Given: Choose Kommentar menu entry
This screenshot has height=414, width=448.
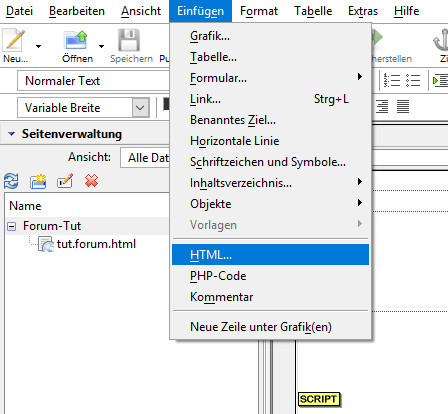Looking at the screenshot, I should [270, 297].
